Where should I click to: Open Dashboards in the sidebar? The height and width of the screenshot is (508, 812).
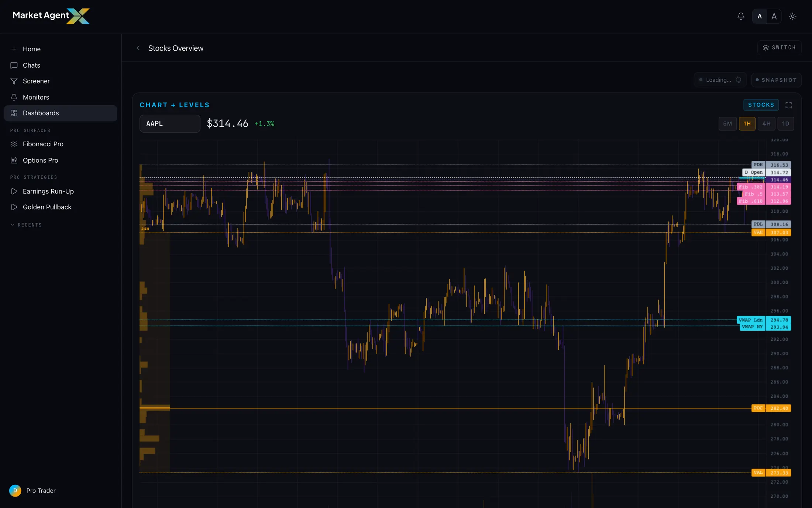(x=61, y=113)
